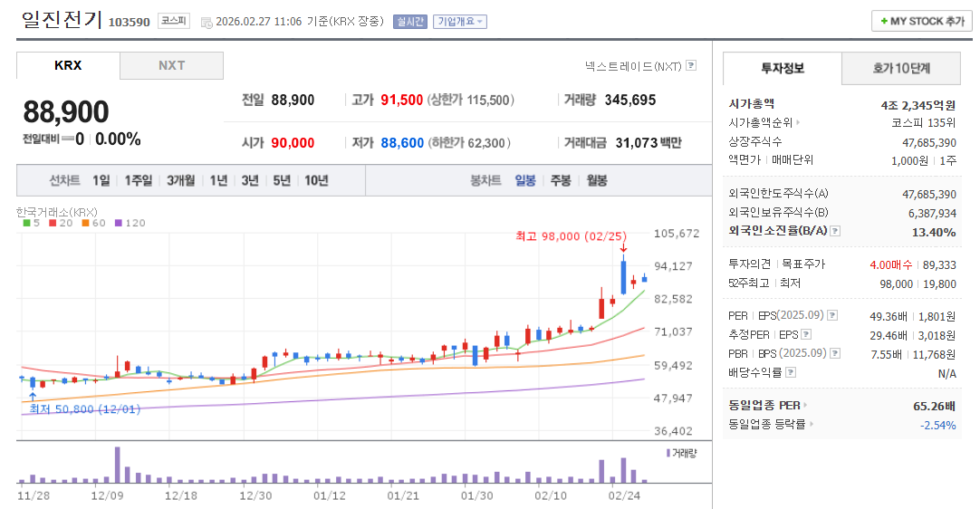Select the 3년 line chart period
This screenshot has width=980, height=509.
250,181
